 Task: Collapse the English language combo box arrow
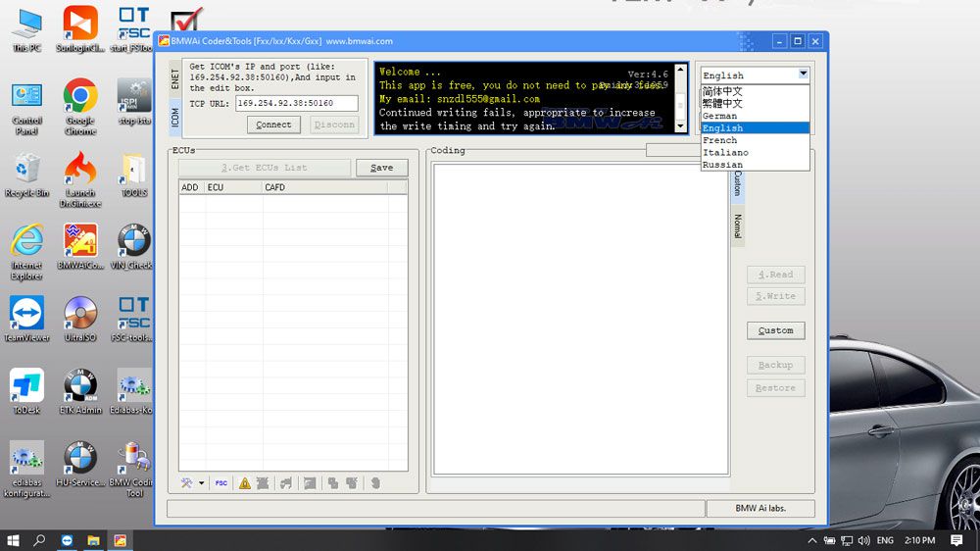[804, 75]
